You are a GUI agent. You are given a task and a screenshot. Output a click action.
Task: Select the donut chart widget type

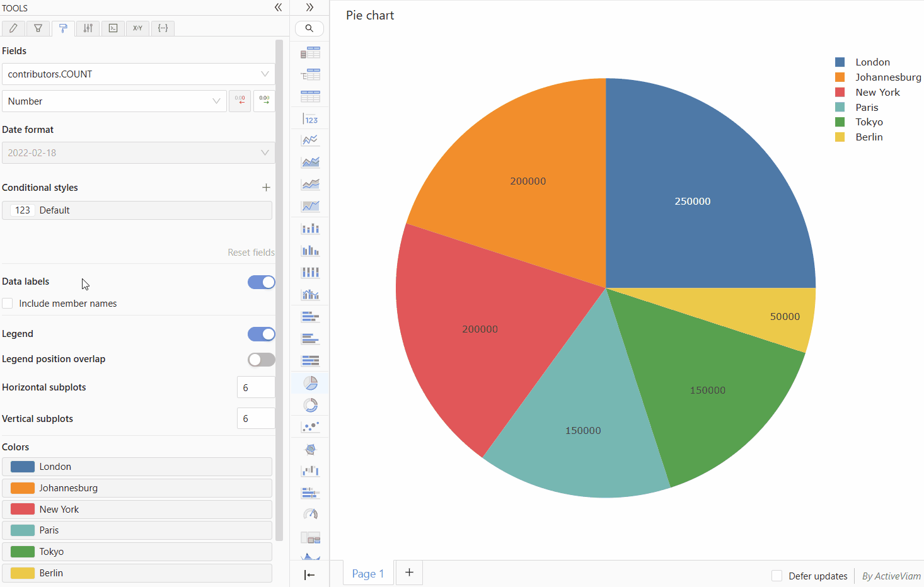click(309, 405)
